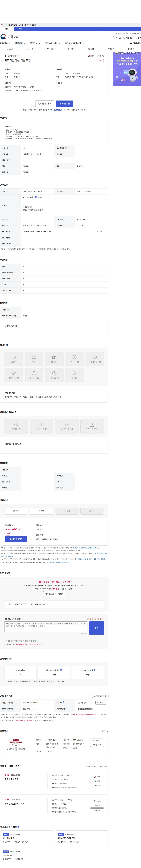Go to the 복리후생 section tab
This screenshot has width=141, height=868.
[70, 49]
